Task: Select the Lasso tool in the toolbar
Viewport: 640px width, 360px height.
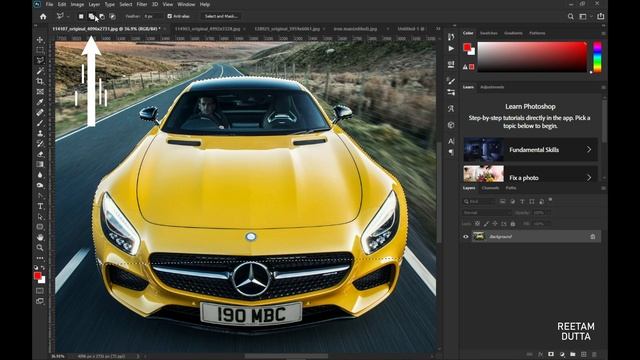Action: (x=40, y=60)
